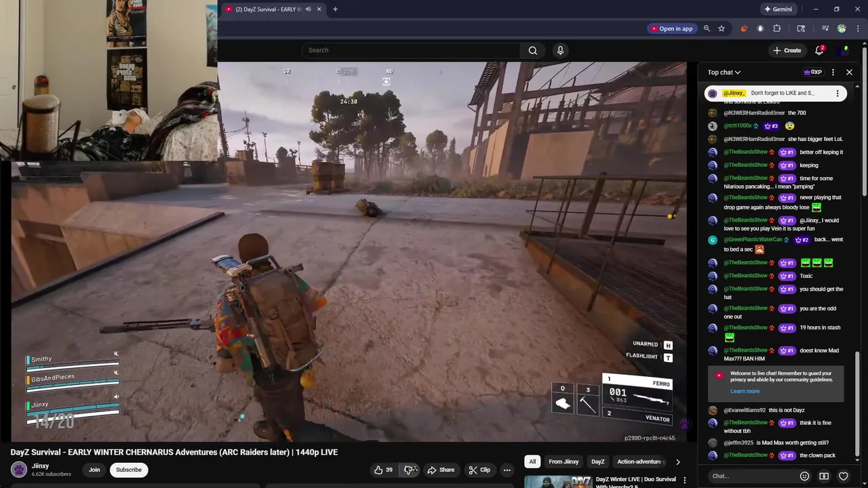Click into the YouTube search field

[x=411, y=50]
